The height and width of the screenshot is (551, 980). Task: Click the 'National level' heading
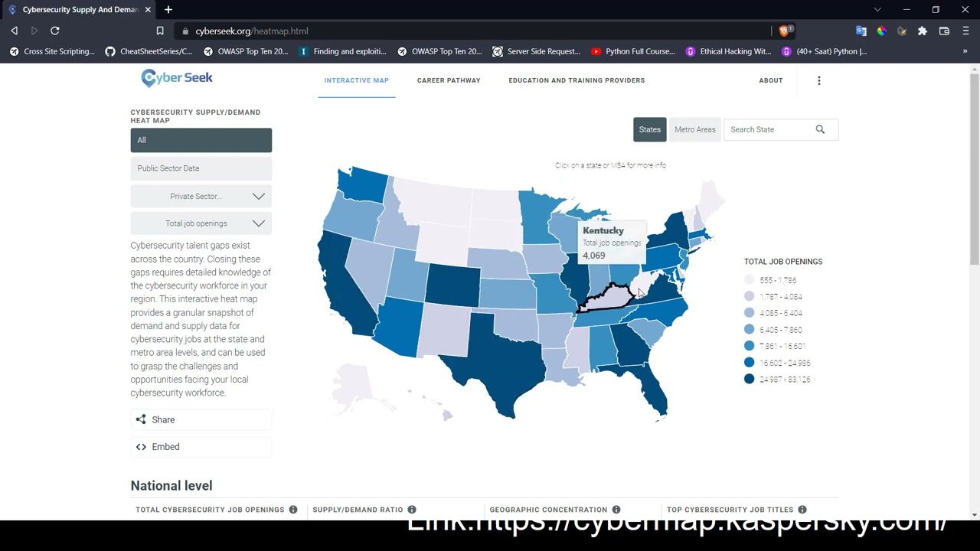pos(171,485)
